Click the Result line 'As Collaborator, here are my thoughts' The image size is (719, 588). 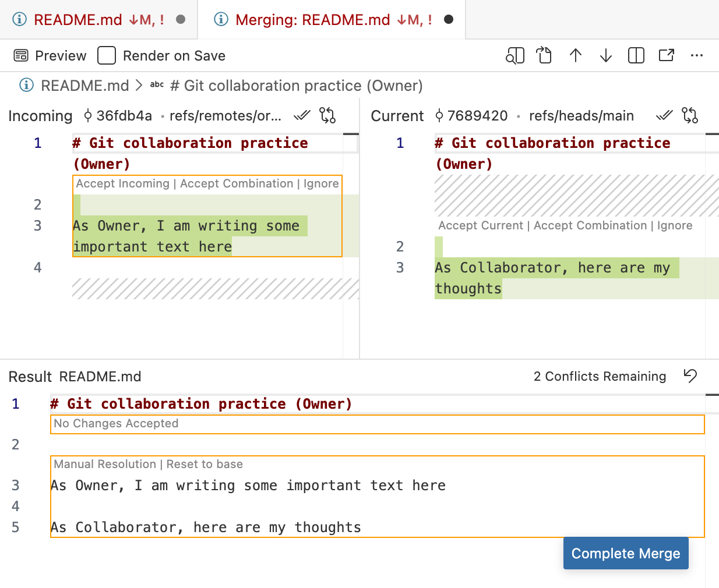pos(206,527)
